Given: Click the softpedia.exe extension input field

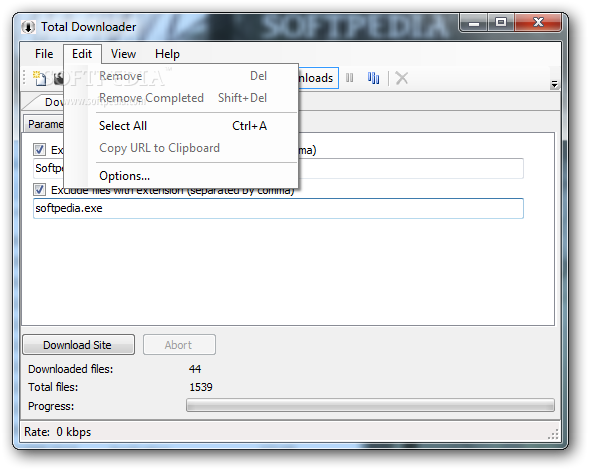Looking at the screenshot, I should pos(278,209).
